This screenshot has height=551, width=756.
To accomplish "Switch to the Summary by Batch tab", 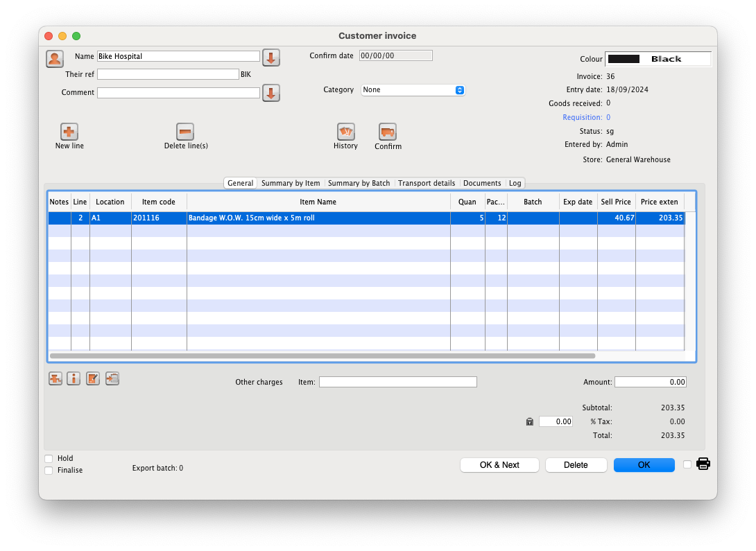I will point(359,183).
